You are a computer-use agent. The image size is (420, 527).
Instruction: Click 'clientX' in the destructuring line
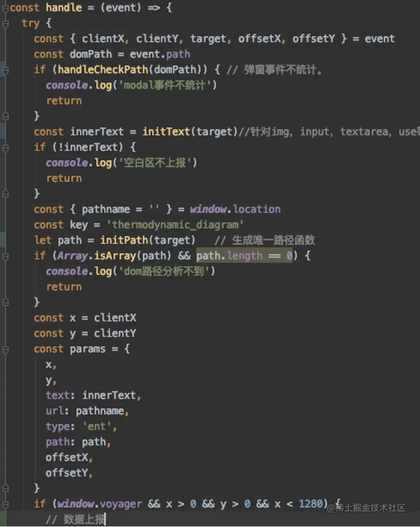(x=103, y=38)
